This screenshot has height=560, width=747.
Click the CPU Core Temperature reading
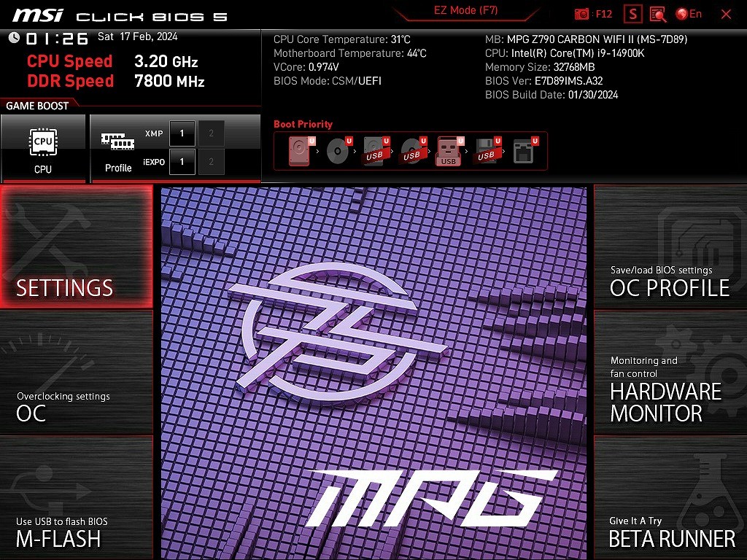click(x=342, y=39)
